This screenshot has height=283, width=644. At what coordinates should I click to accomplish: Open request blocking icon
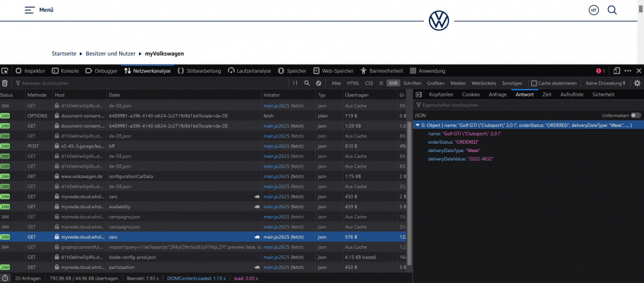(318, 83)
